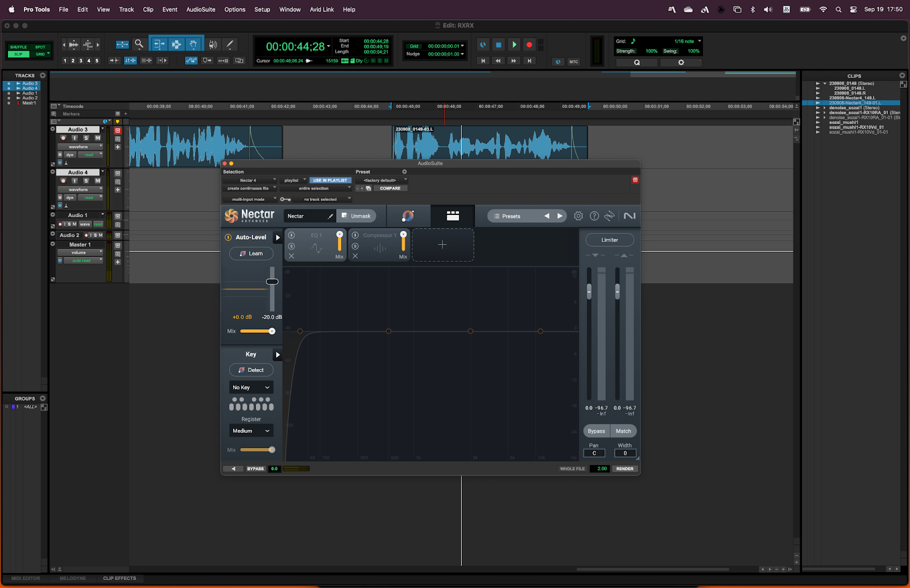The width and height of the screenshot is (910, 588).
Task: Open Audio 3 automation mode read dropdown
Action: pyautogui.click(x=91, y=155)
